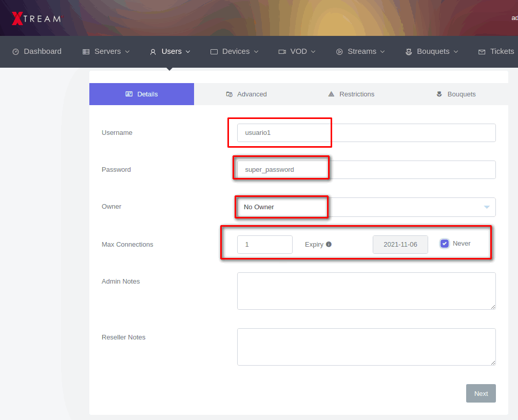
Task: Expand the Users menu
Action: (170, 51)
